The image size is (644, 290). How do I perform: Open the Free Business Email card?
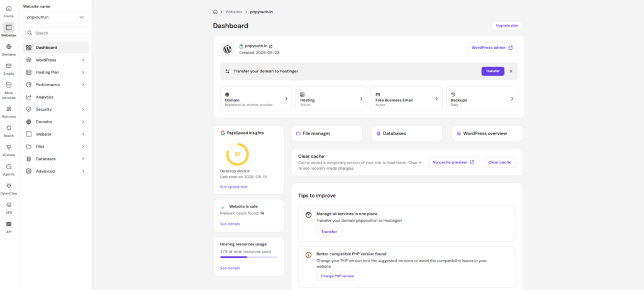(x=406, y=99)
